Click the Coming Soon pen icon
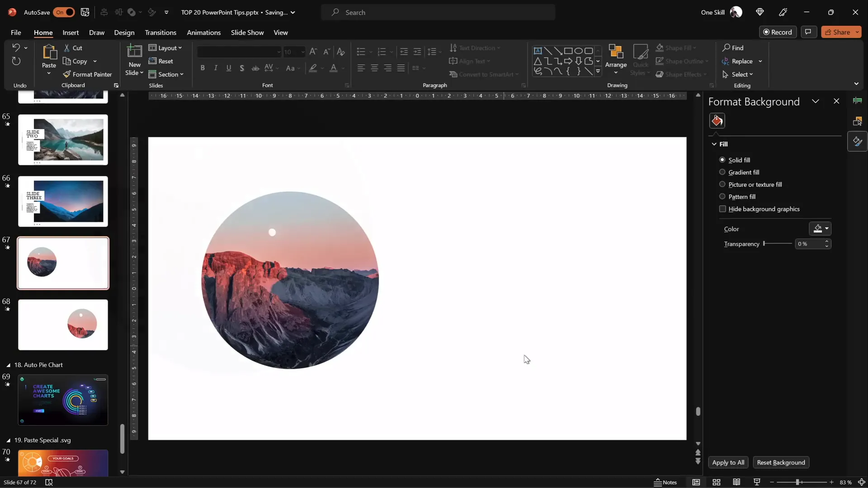 pos(783,12)
